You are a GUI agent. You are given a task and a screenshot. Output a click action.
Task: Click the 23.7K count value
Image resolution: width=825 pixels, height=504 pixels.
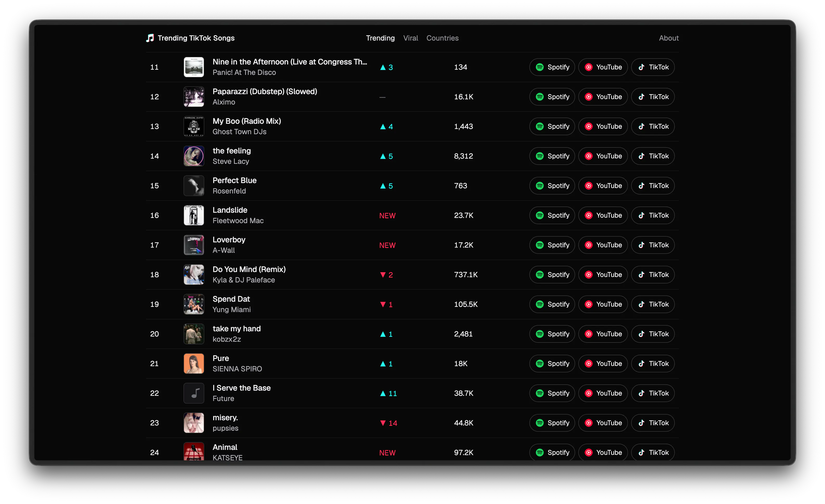464,216
